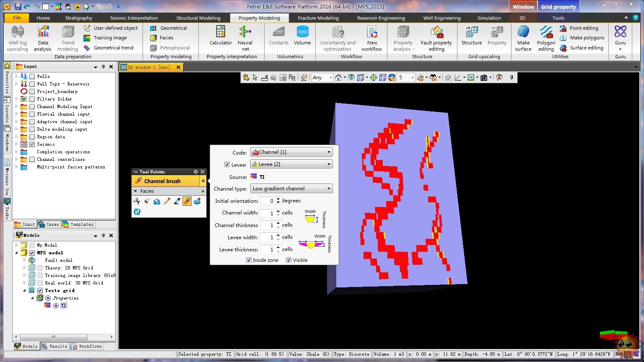Open the File menu
Viewport: 644px width, 362px height.
pos(17,18)
